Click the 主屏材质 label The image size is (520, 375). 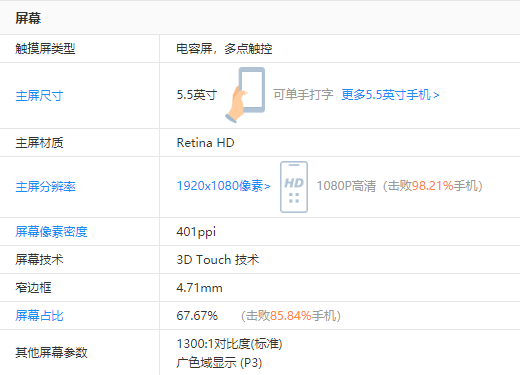[39, 143]
